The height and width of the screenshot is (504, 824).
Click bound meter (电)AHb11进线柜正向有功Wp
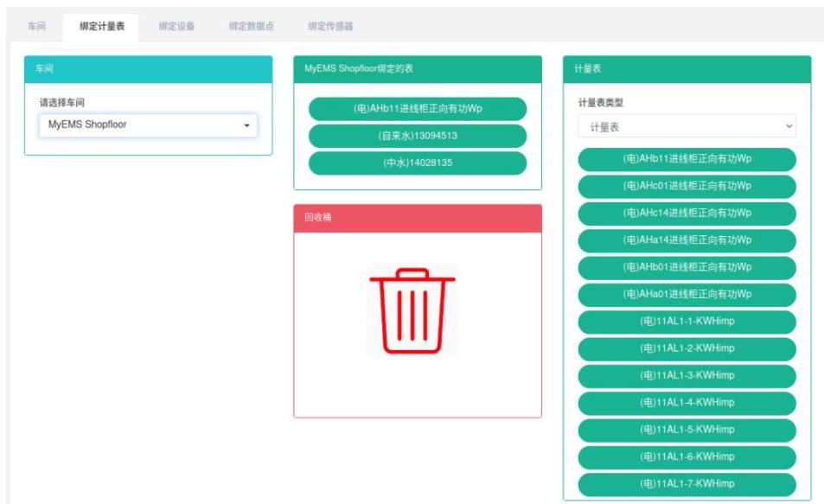point(418,109)
